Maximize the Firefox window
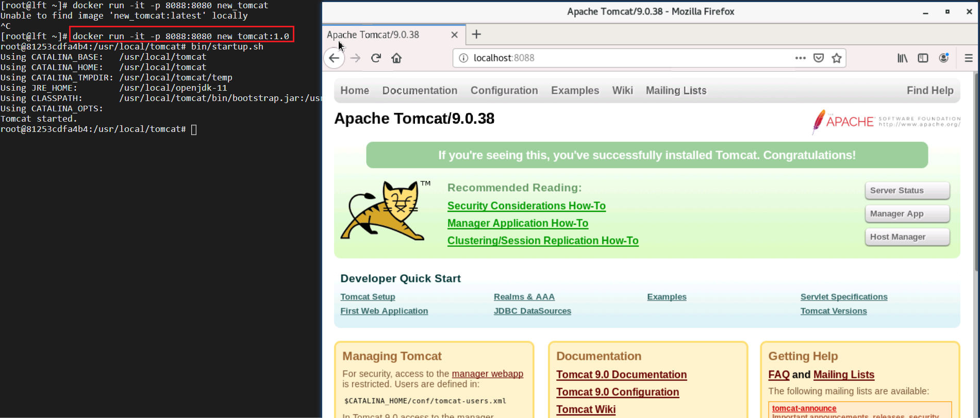The height and width of the screenshot is (418, 980). (x=947, y=12)
